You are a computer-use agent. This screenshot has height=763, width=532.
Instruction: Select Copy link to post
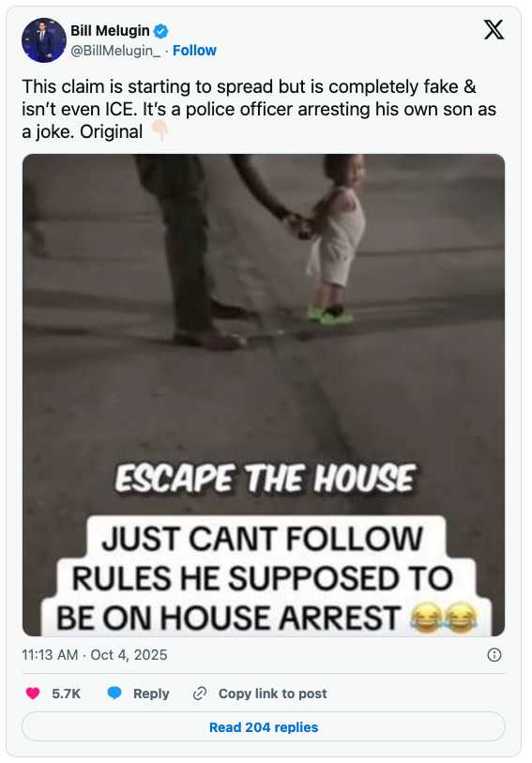[x=272, y=694]
